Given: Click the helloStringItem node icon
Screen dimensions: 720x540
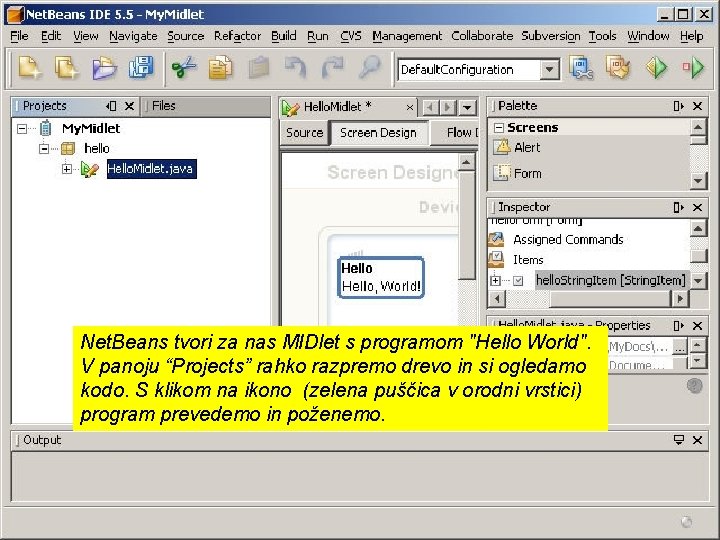Looking at the screenshot, I should (x=518, y=281).
